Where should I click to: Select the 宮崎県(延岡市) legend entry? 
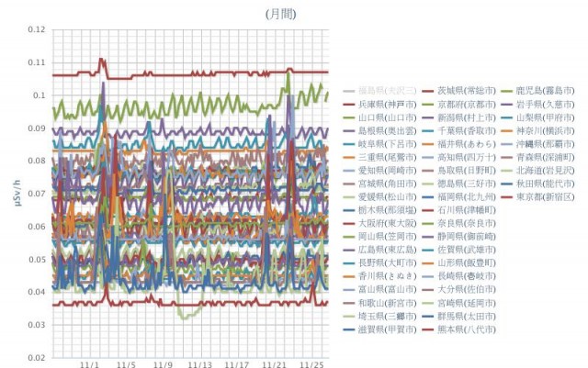(459, 303)
